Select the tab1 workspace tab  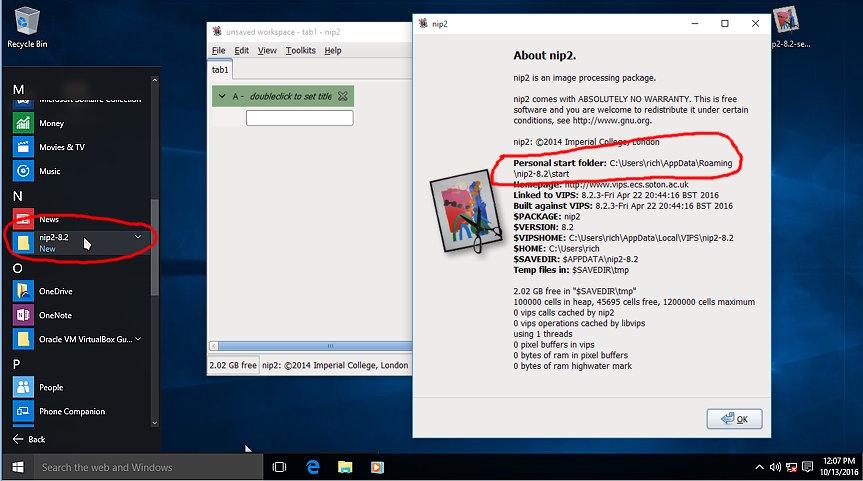[x=220, y=70]
